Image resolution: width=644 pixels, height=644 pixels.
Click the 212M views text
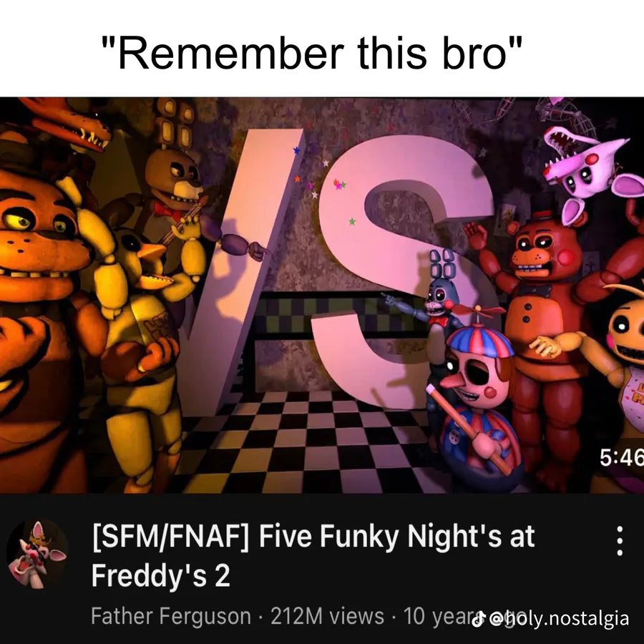[x=327, y=616]
